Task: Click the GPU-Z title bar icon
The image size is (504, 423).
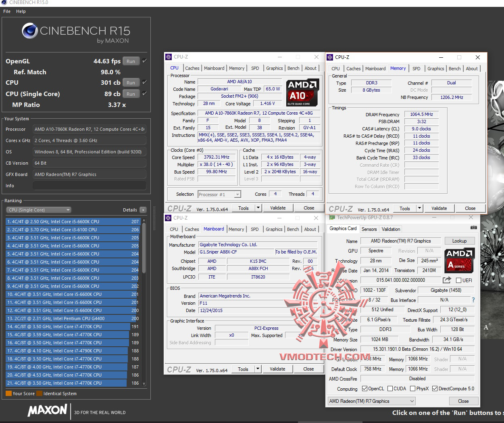Action: coord(332,217)
